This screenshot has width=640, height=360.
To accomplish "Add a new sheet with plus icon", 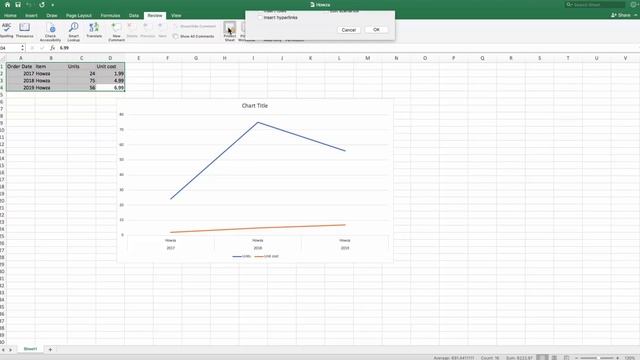I will (50, 349).
